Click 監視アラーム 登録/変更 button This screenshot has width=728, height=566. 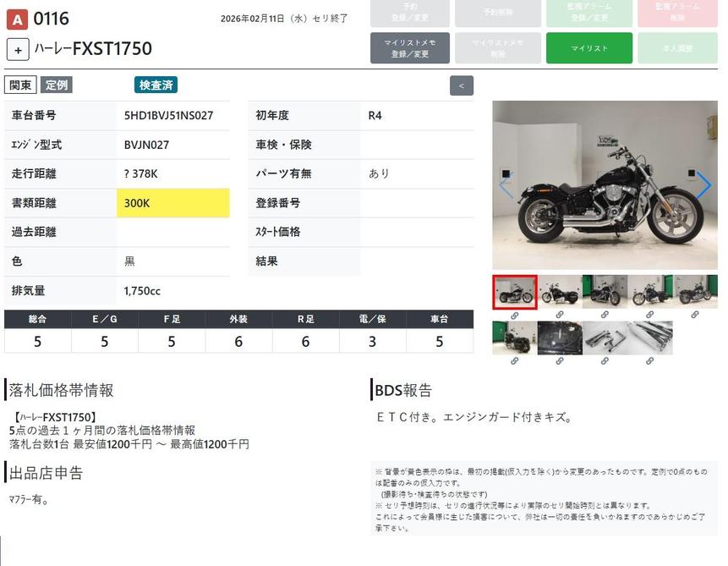[x=588, y=13]
